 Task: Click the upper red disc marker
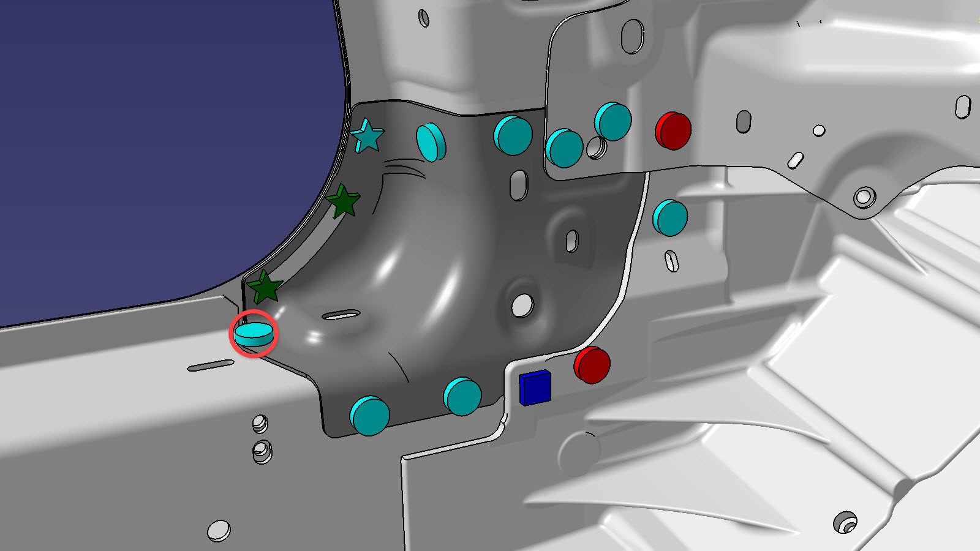click(x=673, y=130)
